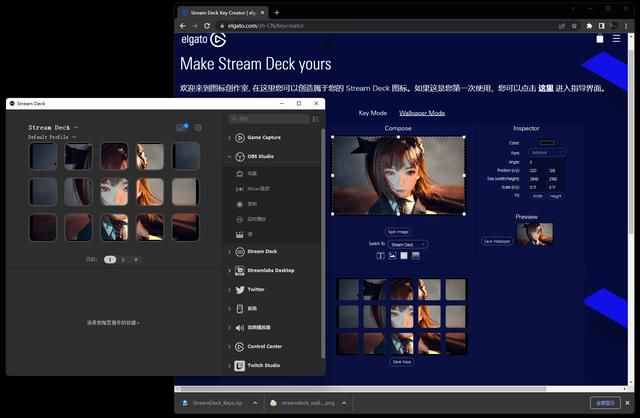Select the top-left key in Stream Deck grid

point(43,156)
